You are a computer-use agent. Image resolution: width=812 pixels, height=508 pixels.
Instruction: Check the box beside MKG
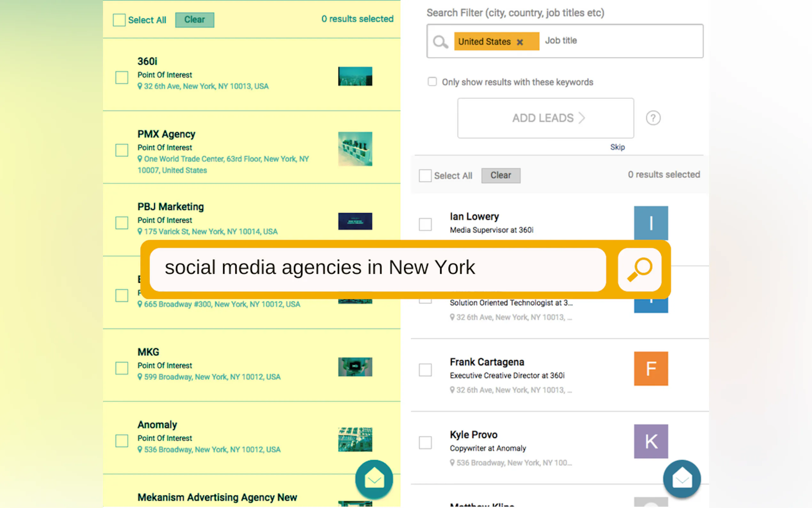click(121, 368)
